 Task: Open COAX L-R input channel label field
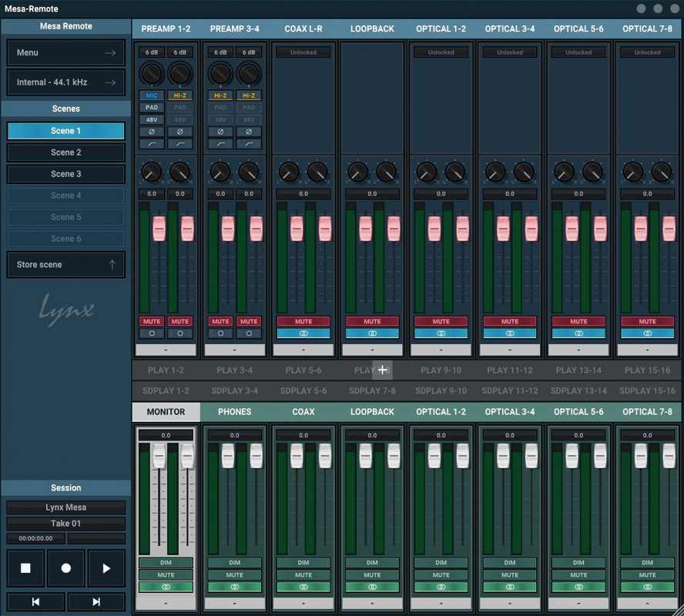tap(303, 350)
